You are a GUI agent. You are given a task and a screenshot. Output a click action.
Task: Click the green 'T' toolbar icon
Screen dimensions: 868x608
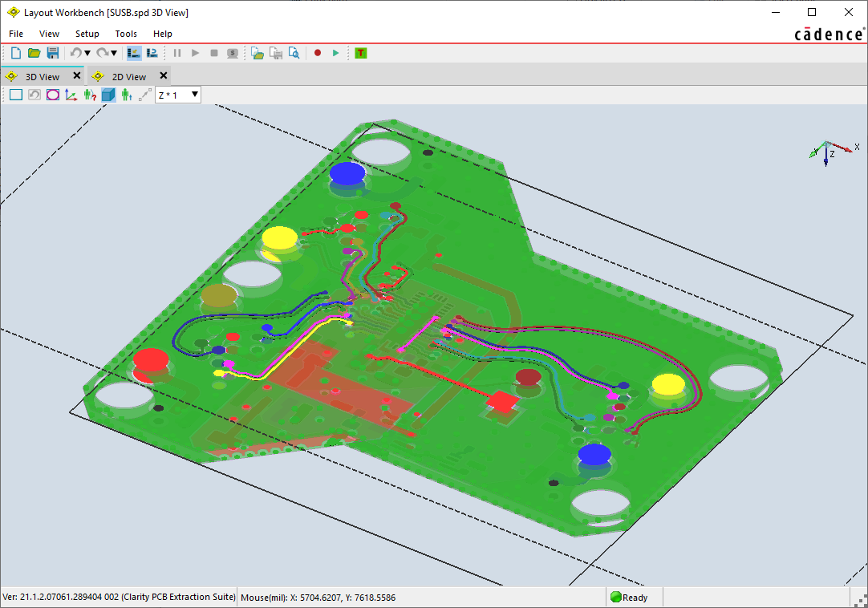tap(361, 53)
